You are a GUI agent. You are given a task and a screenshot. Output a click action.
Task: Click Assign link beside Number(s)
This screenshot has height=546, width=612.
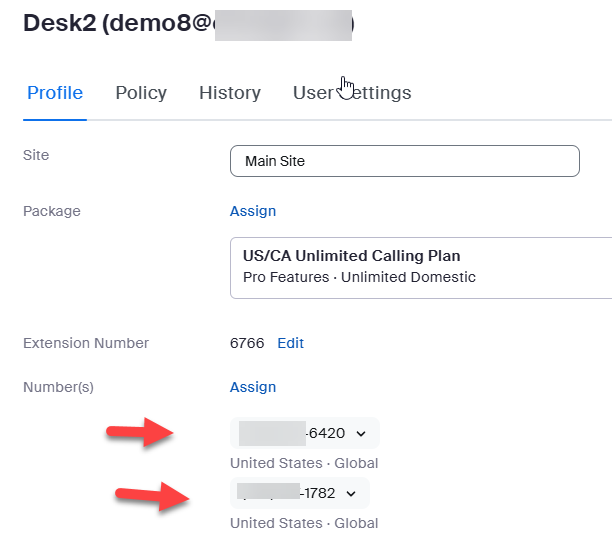[253, 387]
